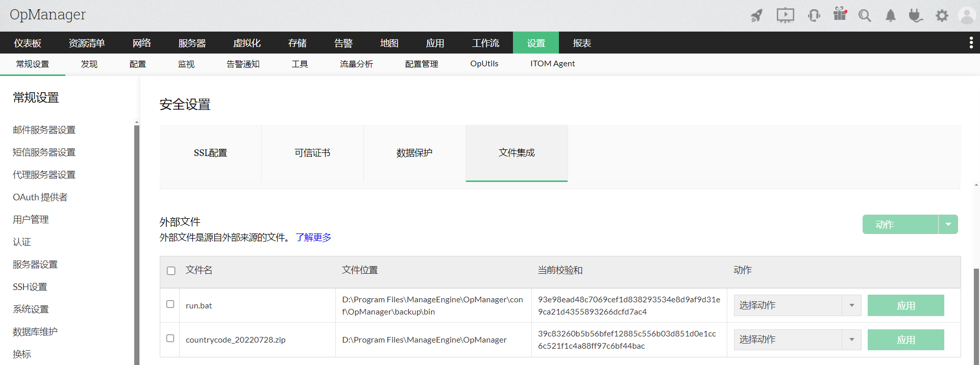
Task: Click the green 动作 button
Action: pyautogui.click(x=900, y=224)
